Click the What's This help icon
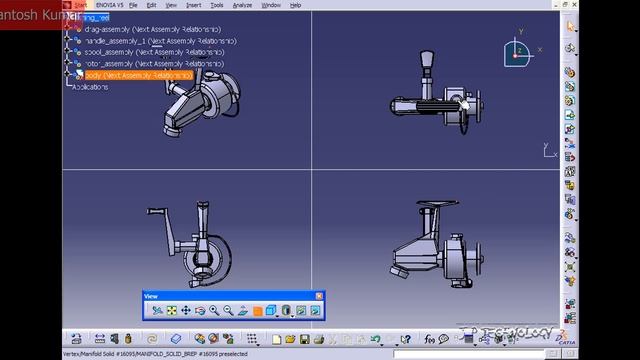 pyautogui.click(x=405, y=339)
